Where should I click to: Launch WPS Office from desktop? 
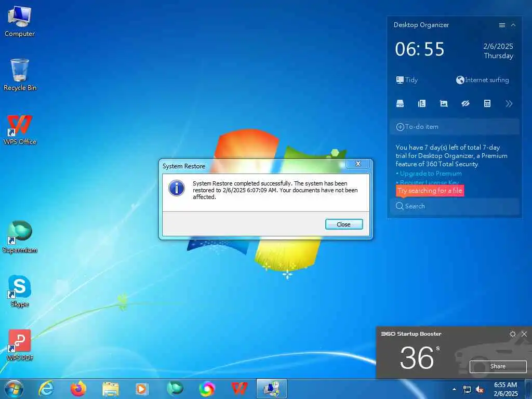click(x=20, y=129)
